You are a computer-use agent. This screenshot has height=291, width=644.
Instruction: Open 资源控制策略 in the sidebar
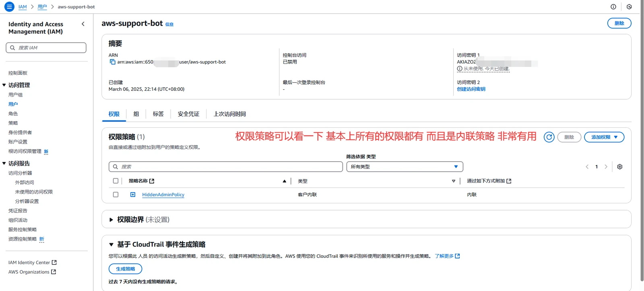tap(23, 239)
